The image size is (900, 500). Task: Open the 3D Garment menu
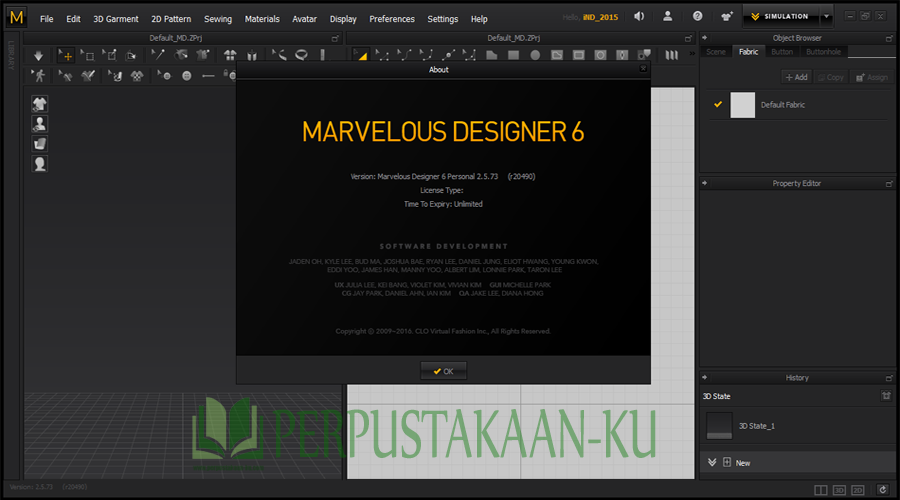pos(116,19)
